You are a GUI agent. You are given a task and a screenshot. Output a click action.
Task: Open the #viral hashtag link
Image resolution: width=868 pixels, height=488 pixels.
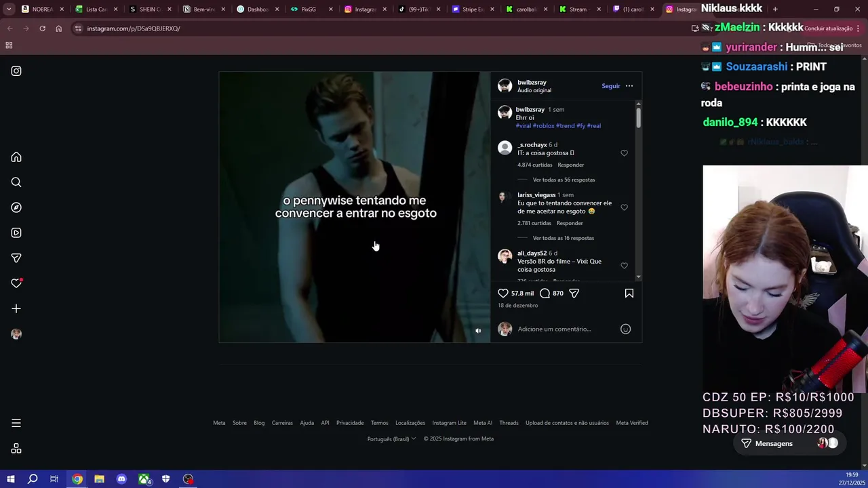tap(523, 125)
